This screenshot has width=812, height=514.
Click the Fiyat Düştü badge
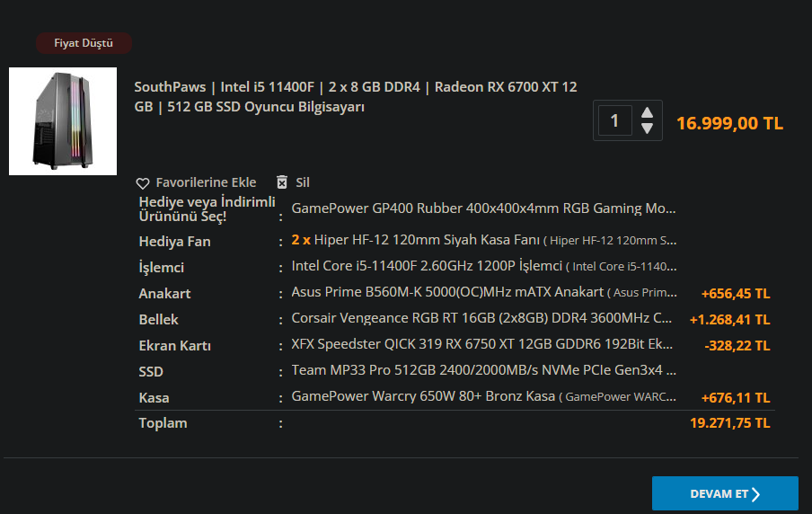(84, 43)
